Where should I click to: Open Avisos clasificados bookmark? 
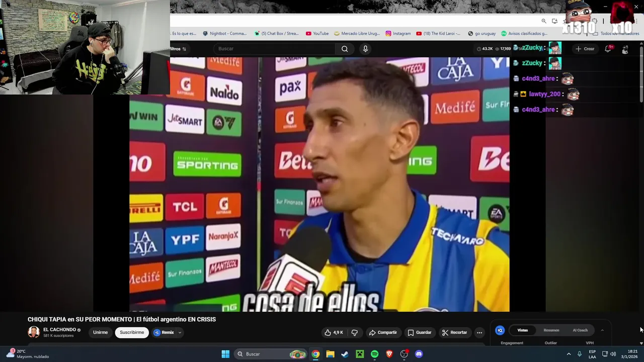click(x=524, y=34)
